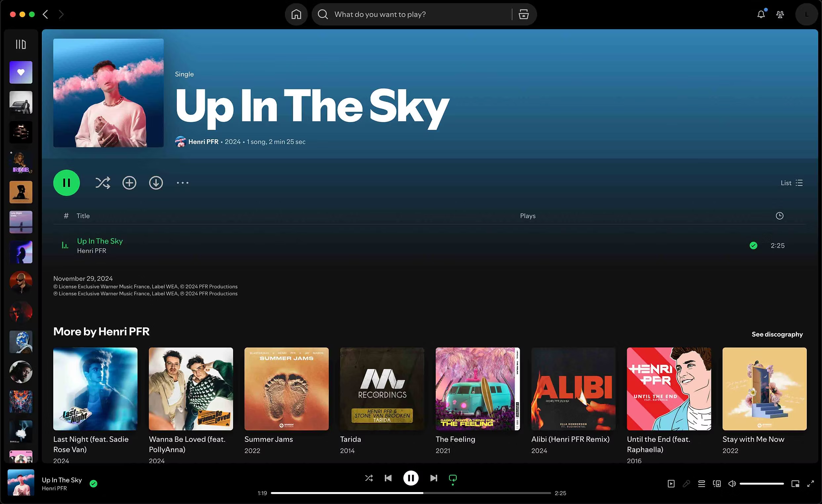822x504 pixels.
Task: Toggle the saved checkmark in the now-playing bar
Action: pos(93,483)
